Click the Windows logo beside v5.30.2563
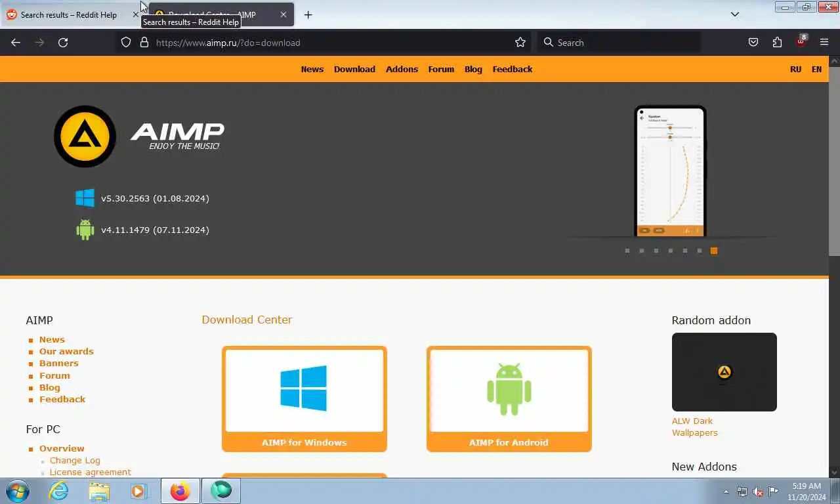840x504 pixels. click(x=85, y=198)
